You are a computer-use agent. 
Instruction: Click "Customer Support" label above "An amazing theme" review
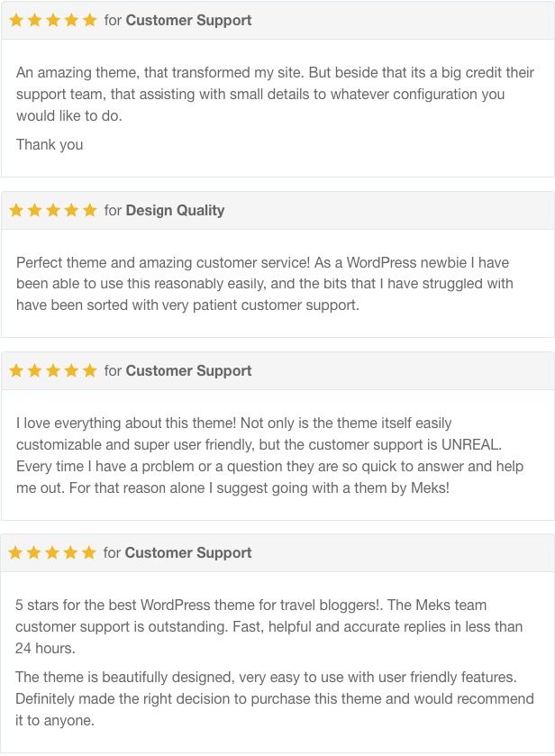click(x=188, y=20)
